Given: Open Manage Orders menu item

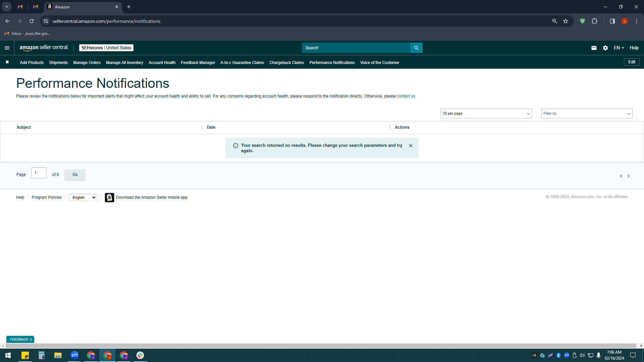Looking at the screenshot, I should (x=87, y=63).
